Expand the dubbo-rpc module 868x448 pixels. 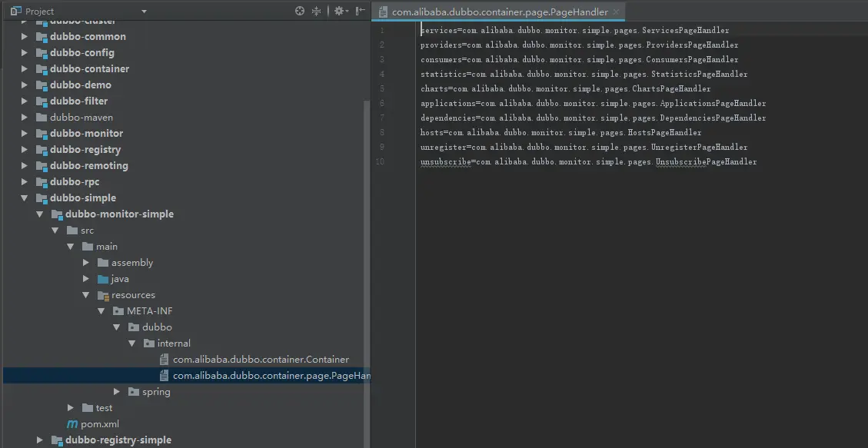coord(25,181)
